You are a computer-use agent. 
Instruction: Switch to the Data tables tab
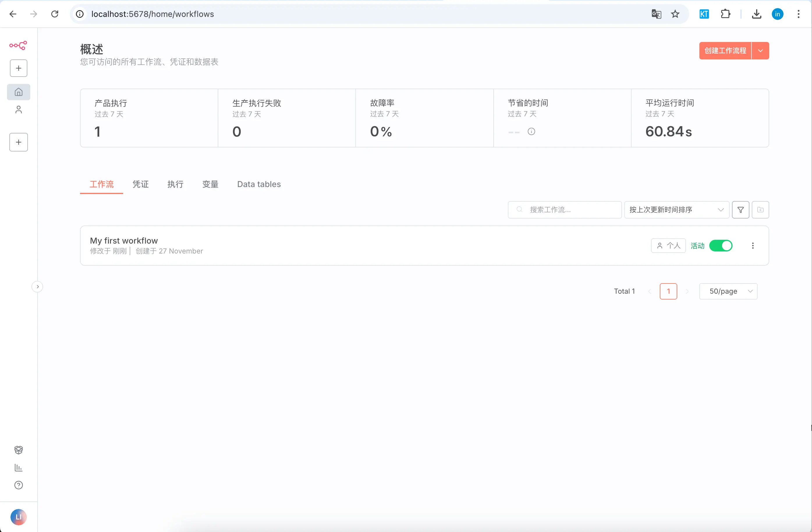[x=259, y=184]
